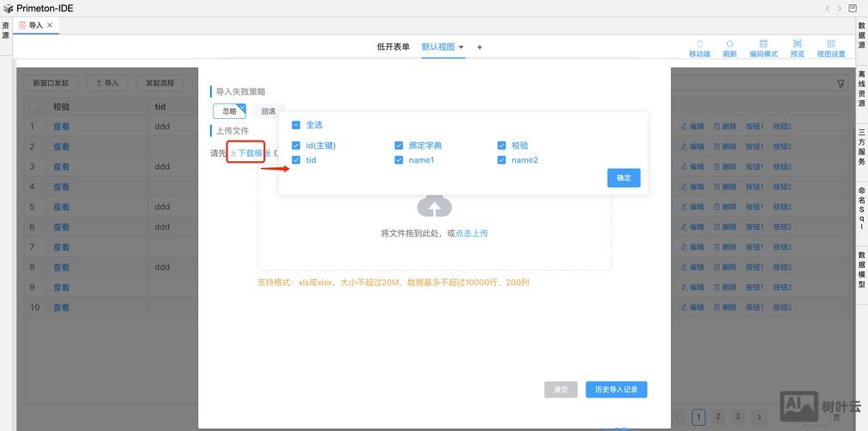The width and height of the screenshot is (868, 431).
Task: Click 按钮1 in row 8
Action: coord(754,267)
